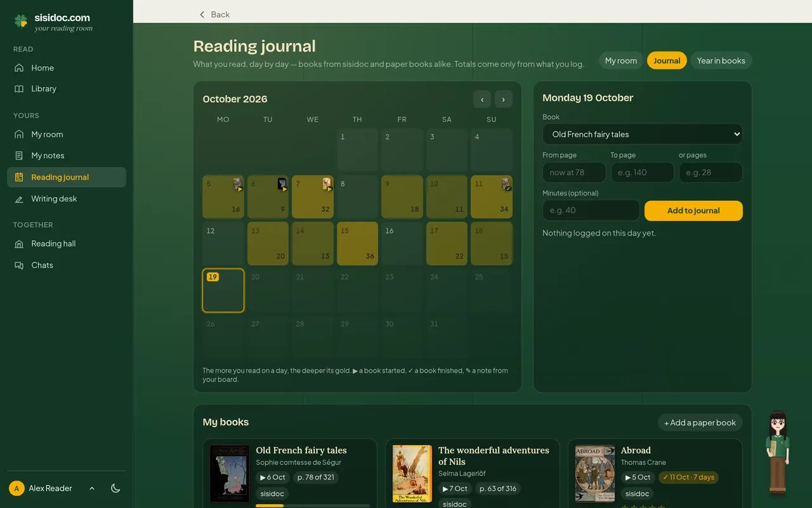Screen dimensions: 812x508
Task: Click the Alex Reader avatar circle
Action: coord(16,488)
